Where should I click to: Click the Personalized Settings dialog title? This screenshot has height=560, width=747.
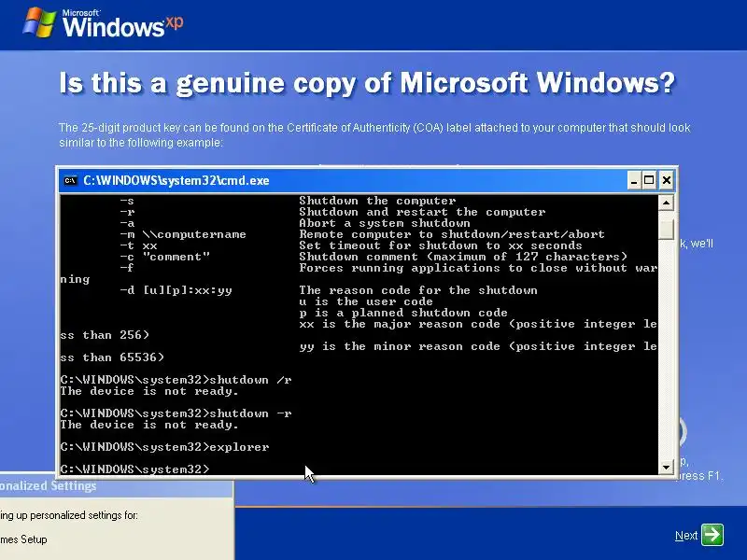pyautogui.click(x=49, y=485)
